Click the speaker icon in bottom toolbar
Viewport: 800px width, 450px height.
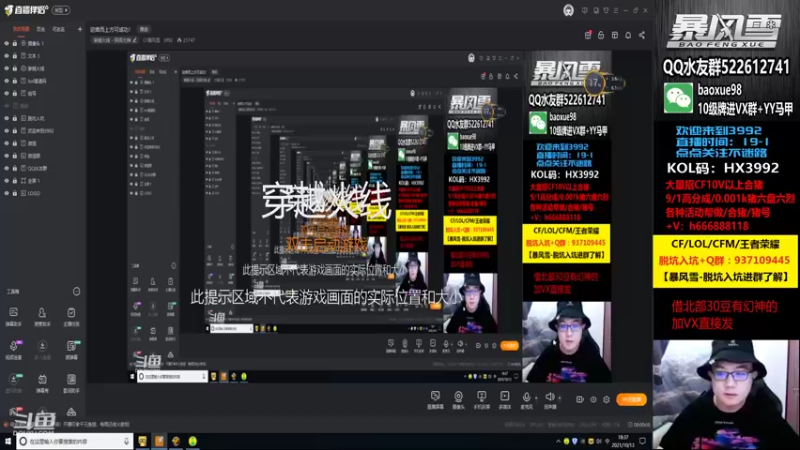pyautogui.click(x=549, y=399)
